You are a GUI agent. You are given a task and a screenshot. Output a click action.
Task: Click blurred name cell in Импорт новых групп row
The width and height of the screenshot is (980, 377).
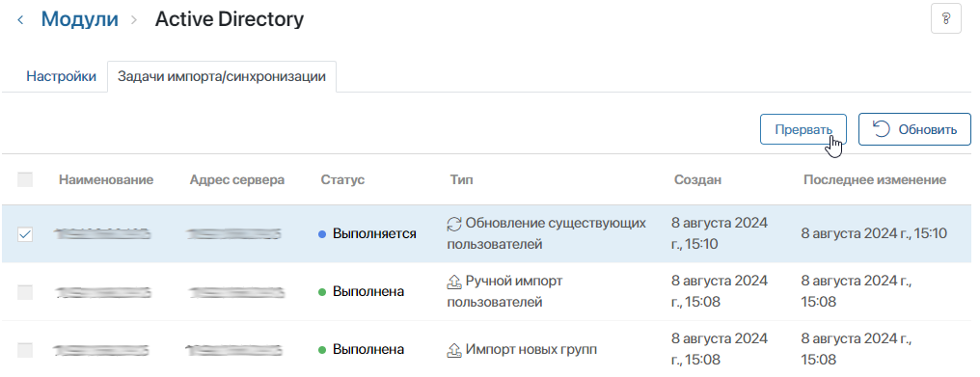click(x=102, y=350)
